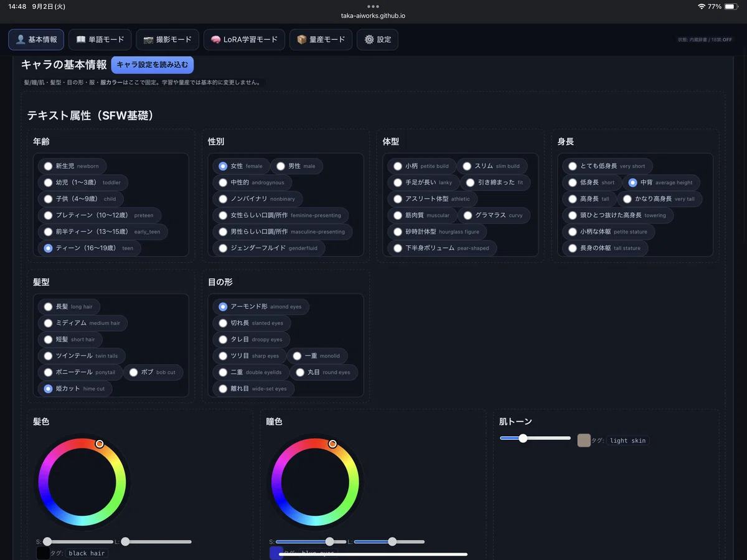Open the LoRA学習モード tab
This screenshot has height=560, width=747.
coord(244,39)
